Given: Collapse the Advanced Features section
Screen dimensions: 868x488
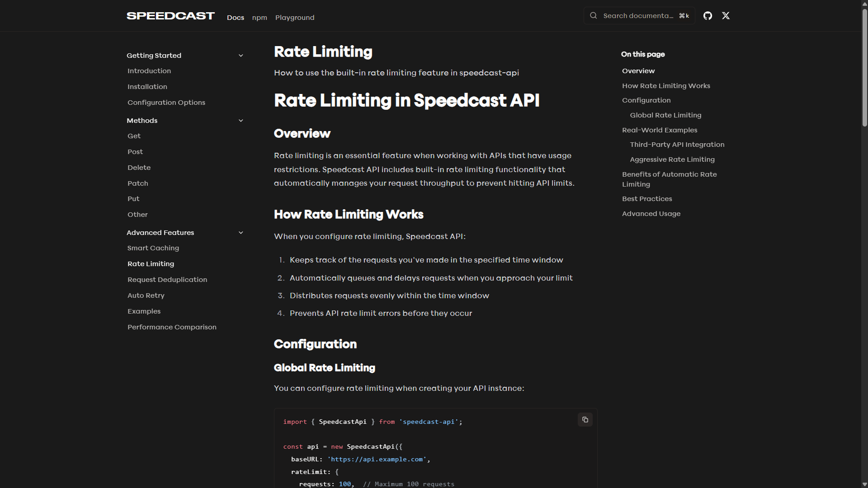Looking at the screenshot, I should [x=241, y=233].
